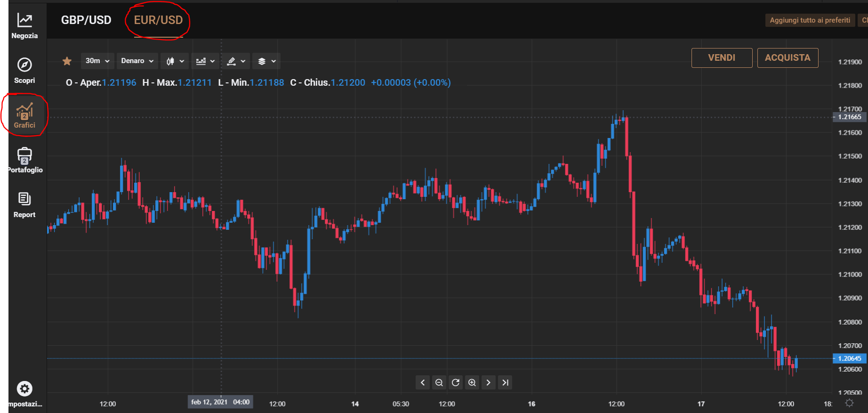This screenshot has height=413, width=868.
Task: Open the Portafoglio section
Action: pos(24,160)
